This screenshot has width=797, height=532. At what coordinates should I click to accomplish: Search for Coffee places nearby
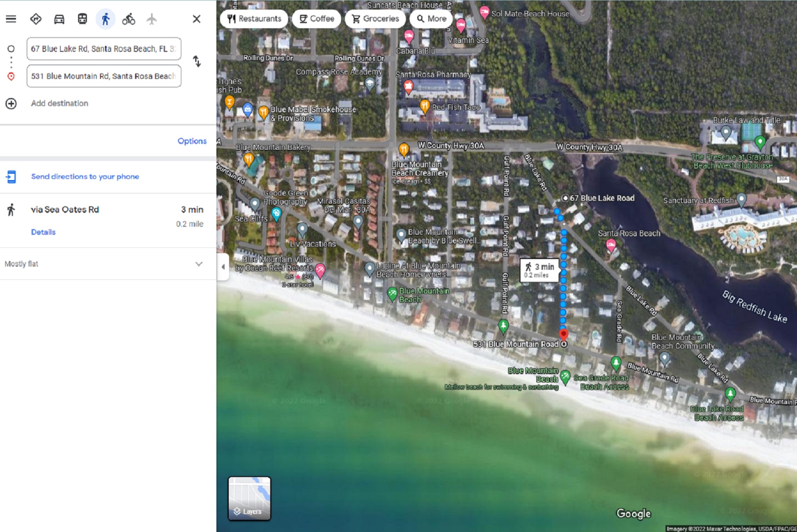pyautogui.click(x=316, y=18)
